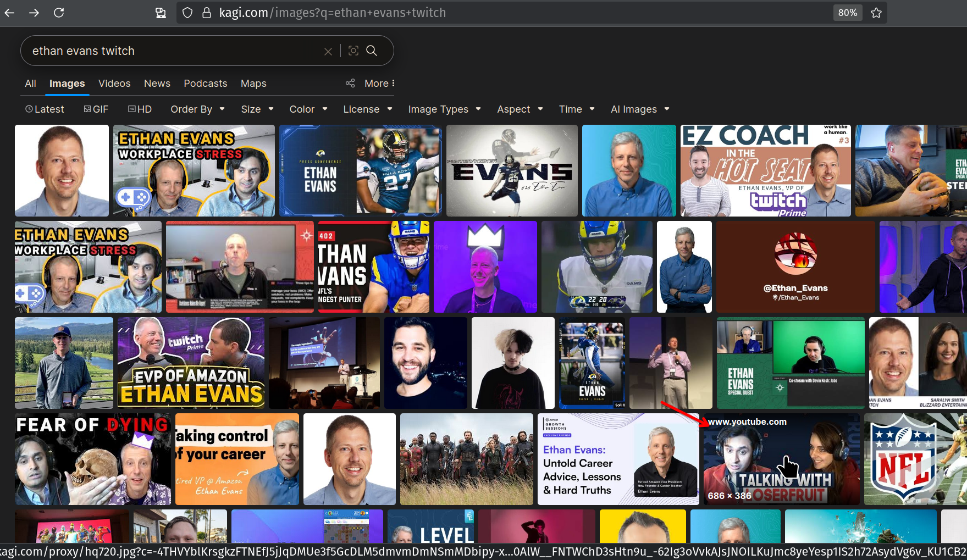Click the search box with ethan evans twitch
Screen dimensions: 967x560
point(170,51)
